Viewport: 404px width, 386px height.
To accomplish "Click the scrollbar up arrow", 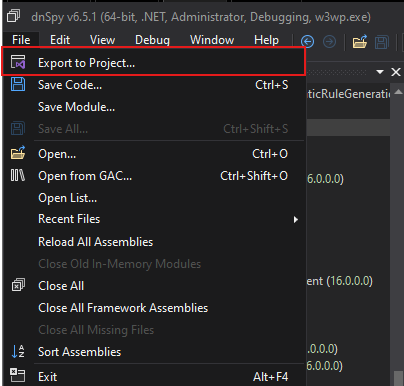I will coord(398,92).
